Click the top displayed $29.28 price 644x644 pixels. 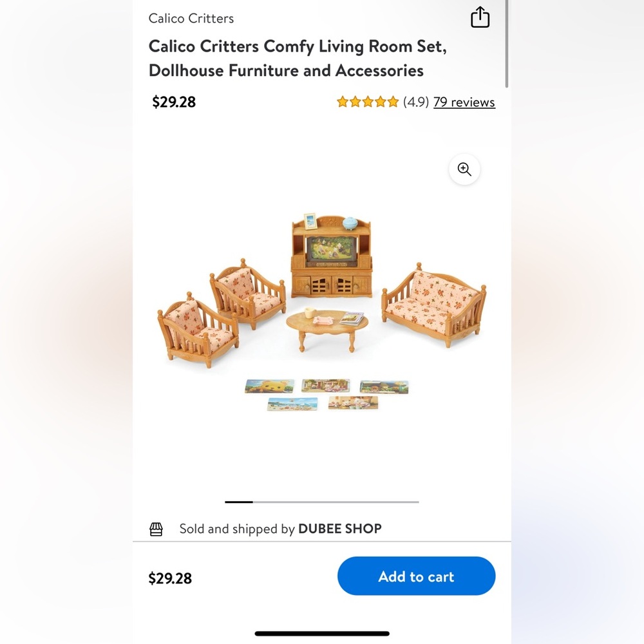click(x=173, y=102)
